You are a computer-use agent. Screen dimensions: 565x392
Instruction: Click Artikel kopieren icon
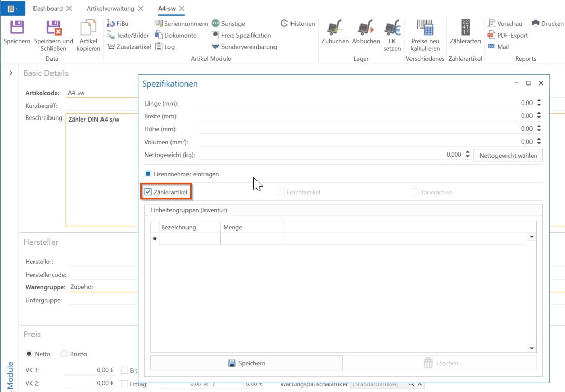(88, 27)
